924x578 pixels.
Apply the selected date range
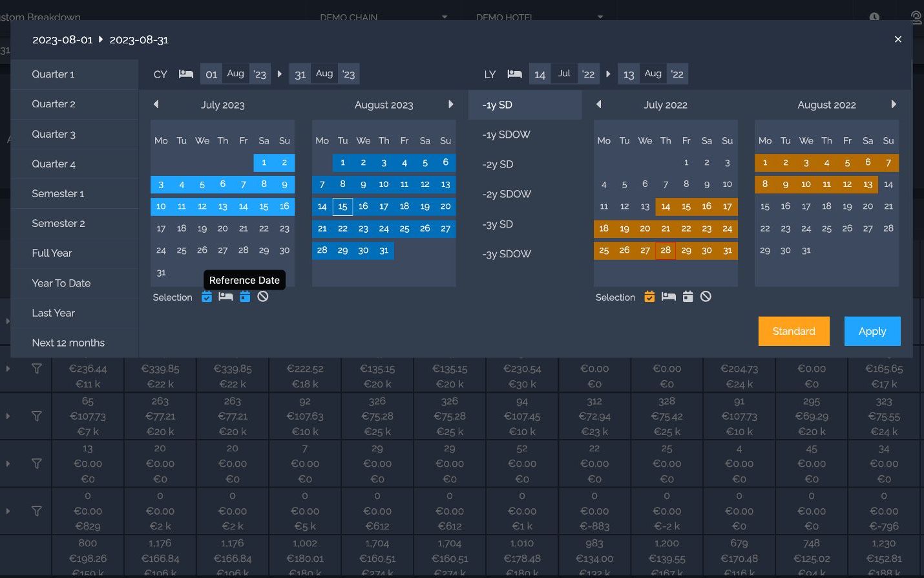(x=872, y=331)
